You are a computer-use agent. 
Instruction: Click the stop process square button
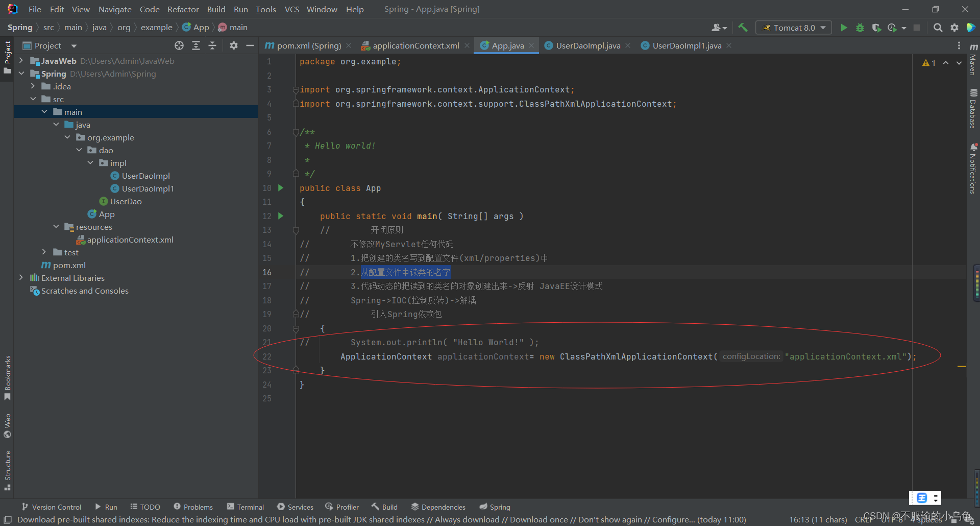point(917,28)
